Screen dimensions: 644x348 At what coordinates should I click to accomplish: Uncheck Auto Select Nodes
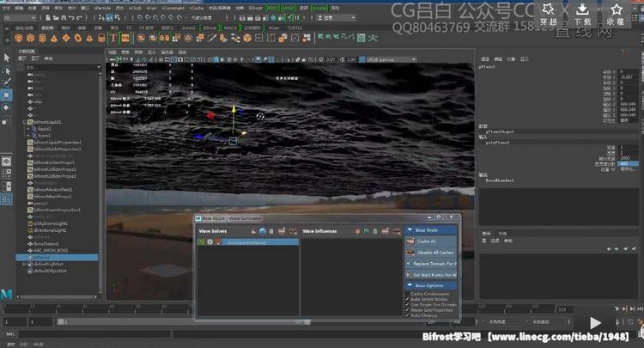coord(407,299)
